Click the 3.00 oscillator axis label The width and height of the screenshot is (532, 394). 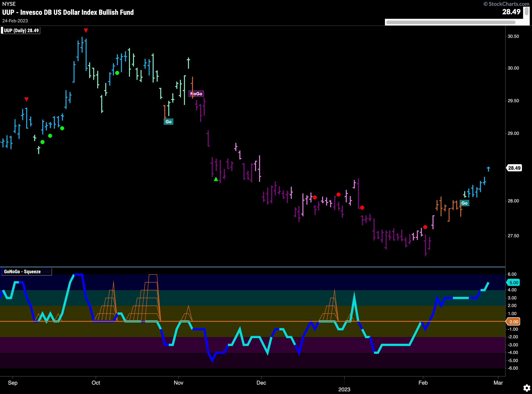click(x=512, y=298)
